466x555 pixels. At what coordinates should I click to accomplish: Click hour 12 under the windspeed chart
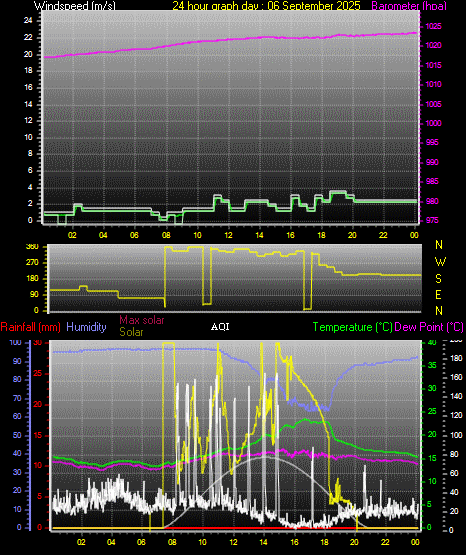pyautogui.click(x=228, y=235)
